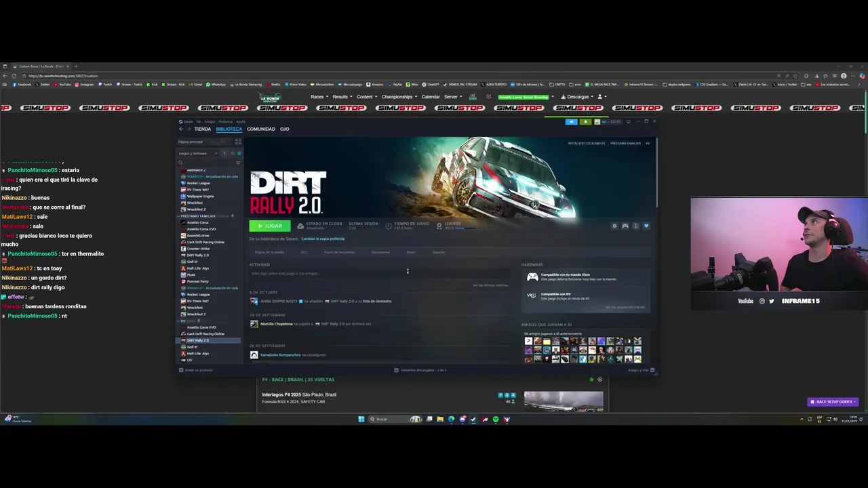The width and height of the screenshot is (868, 488).
Task: Open OJO profile tab in Steam
Action: pos(285,129)
